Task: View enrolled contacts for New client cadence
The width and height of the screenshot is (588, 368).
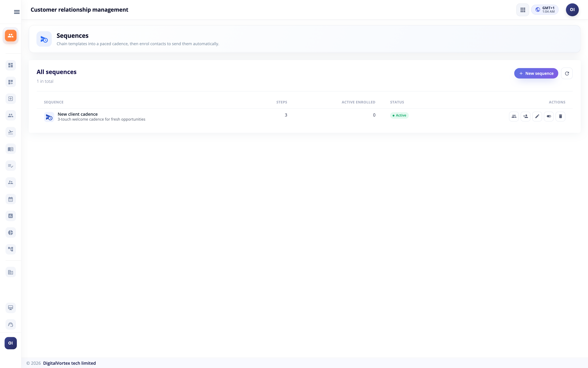Action: [x=514, y=116]
